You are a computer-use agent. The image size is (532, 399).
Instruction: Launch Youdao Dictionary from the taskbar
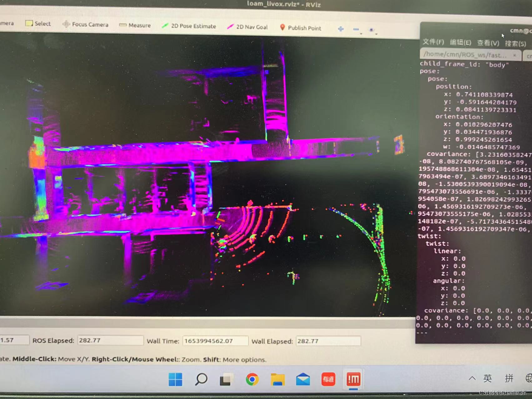click(328, 379)
